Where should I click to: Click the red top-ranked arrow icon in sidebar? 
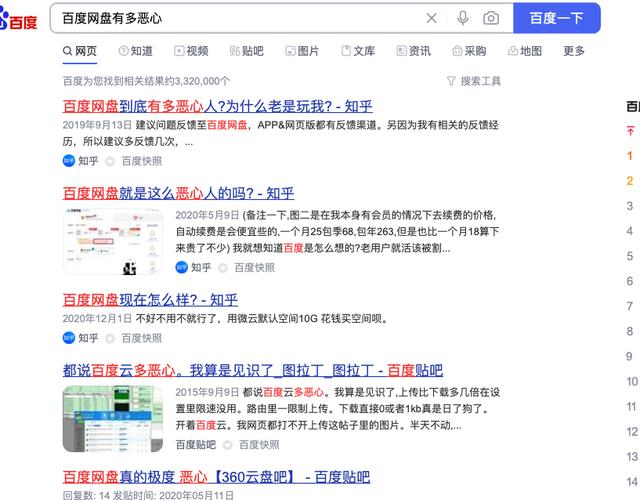pos(631,131)
